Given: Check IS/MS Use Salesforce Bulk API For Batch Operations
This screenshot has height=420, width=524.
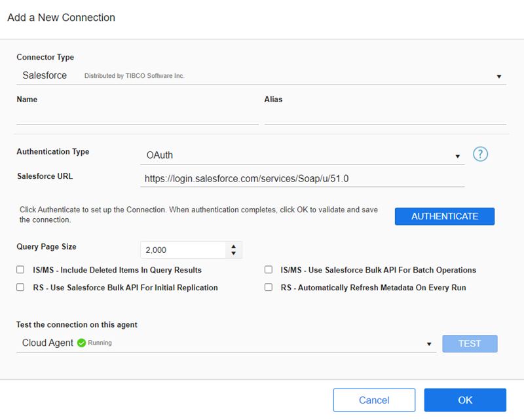Looking at the screenshot, I should [269, 269].
